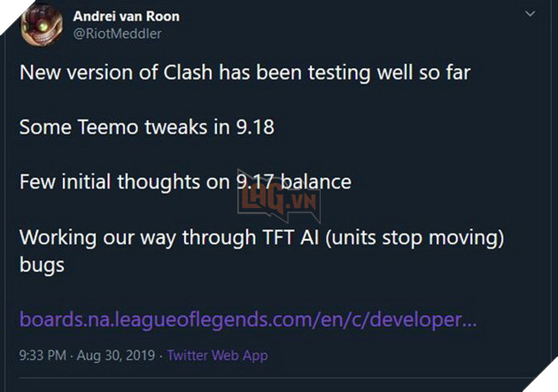Click the patch number "9.18"
This screenshot has height=392, width=558.
click(253, 127)
